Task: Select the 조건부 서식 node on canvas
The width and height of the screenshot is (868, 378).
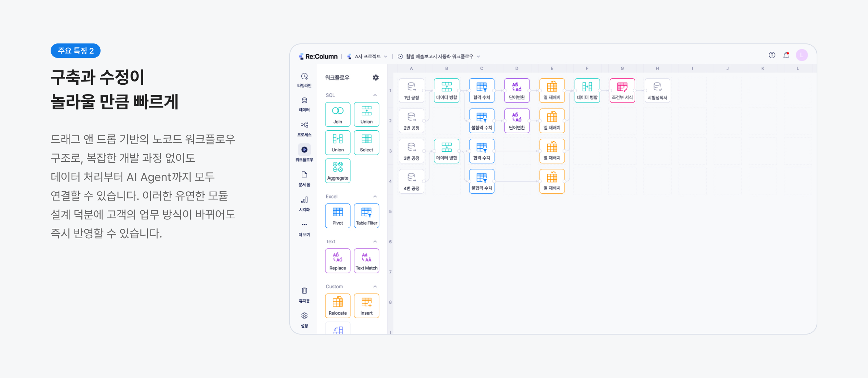Action: (x=622, y=91)
